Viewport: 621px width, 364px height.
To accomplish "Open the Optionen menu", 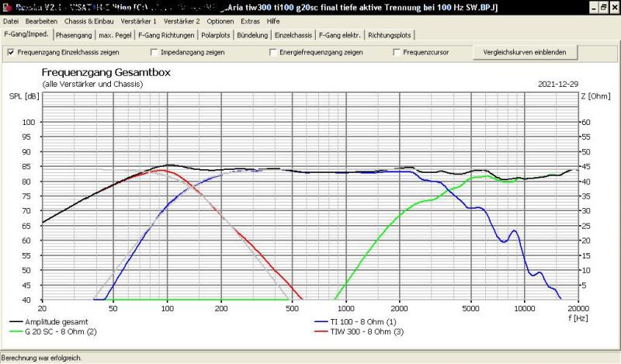I will click(220, 22).
